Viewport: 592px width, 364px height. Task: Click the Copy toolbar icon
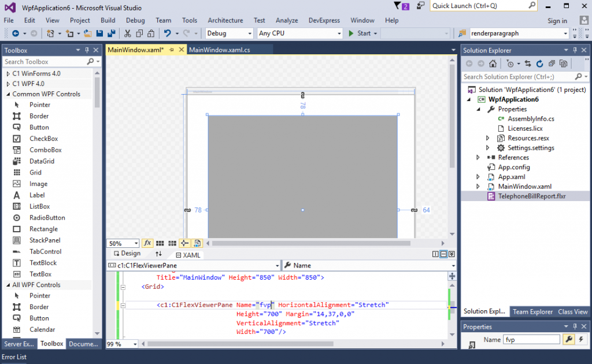139,33
